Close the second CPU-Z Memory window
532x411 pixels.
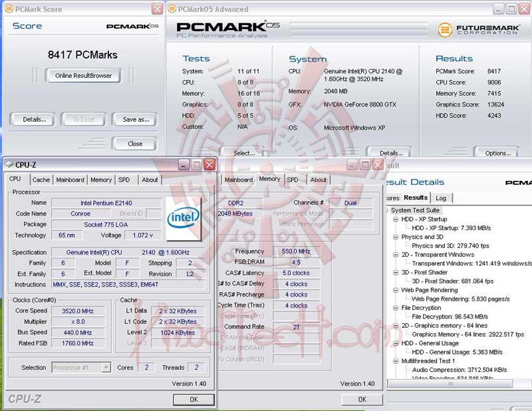[378, 165]
